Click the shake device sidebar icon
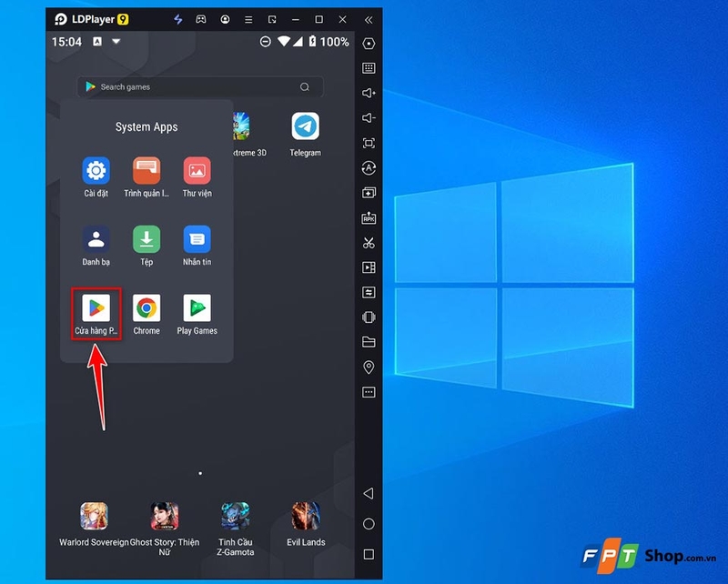728x584 pixels. tap(369, 317)
